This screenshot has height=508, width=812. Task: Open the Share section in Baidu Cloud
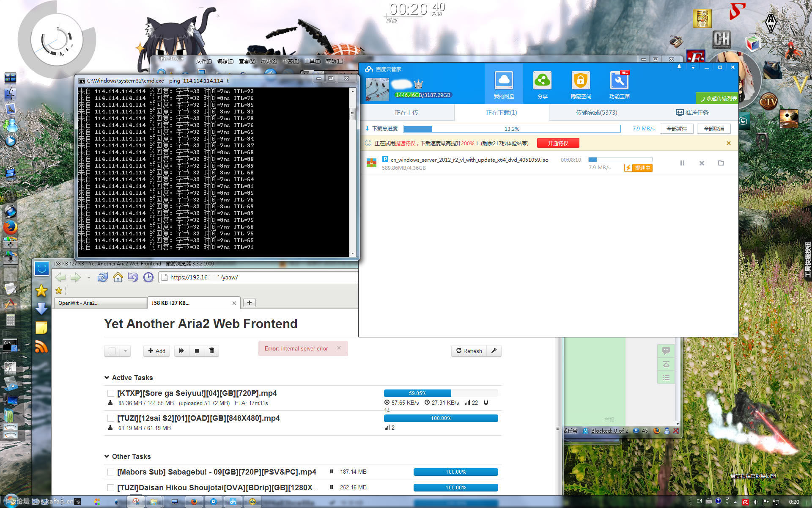[542, 84]
